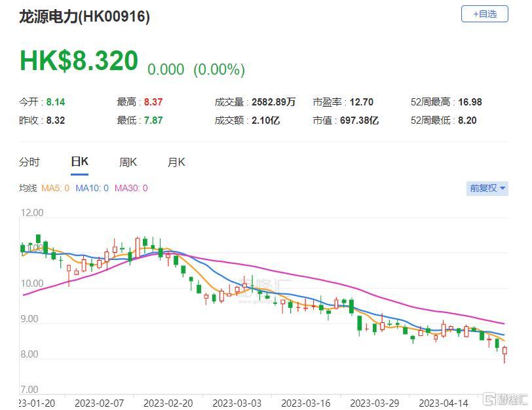This screenshot has height=410, width=532.
Task: Click the 昨收 value 8.32
Action: (x=56, y=121)
